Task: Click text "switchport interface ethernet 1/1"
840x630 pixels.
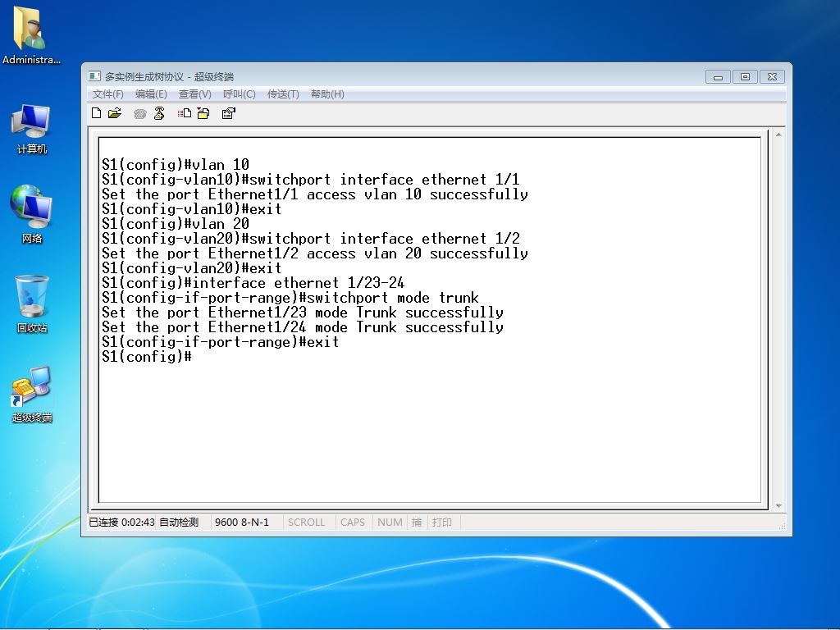Action: (x=385, y=180)
